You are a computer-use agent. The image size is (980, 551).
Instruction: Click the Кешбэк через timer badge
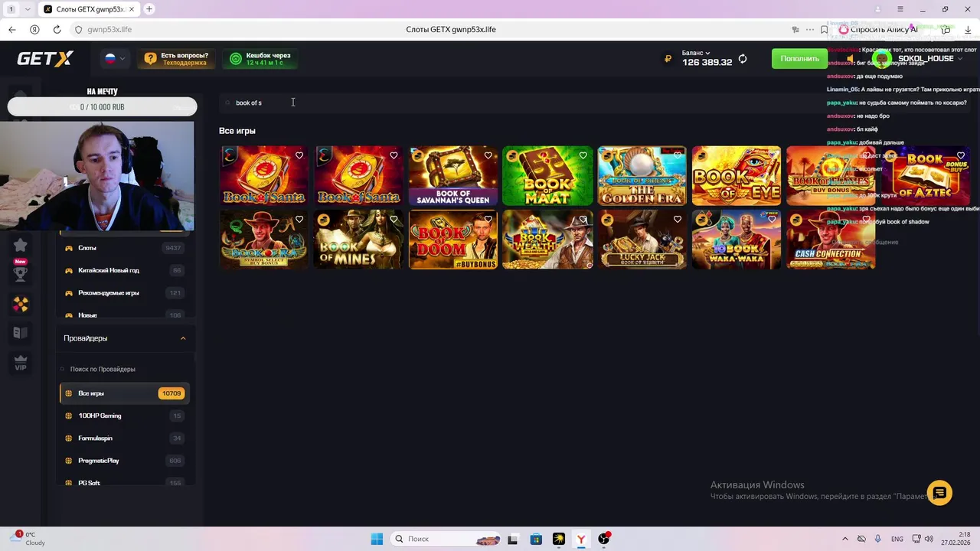260,59
